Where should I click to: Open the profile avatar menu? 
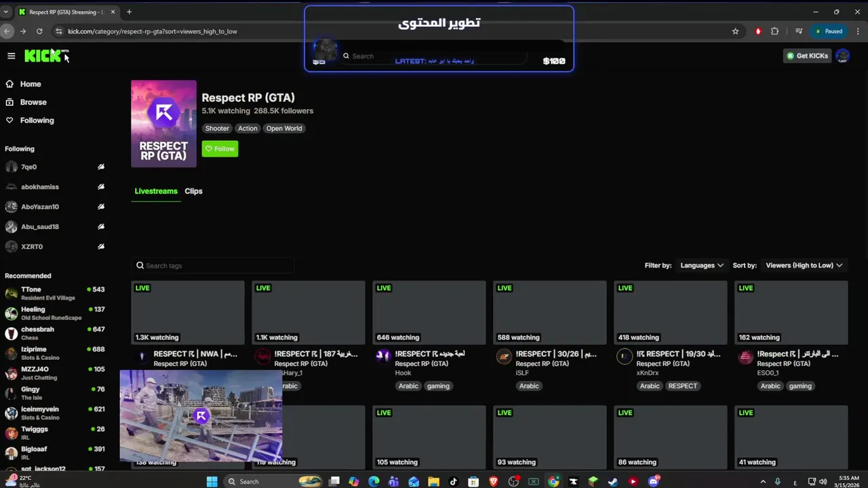842,56
